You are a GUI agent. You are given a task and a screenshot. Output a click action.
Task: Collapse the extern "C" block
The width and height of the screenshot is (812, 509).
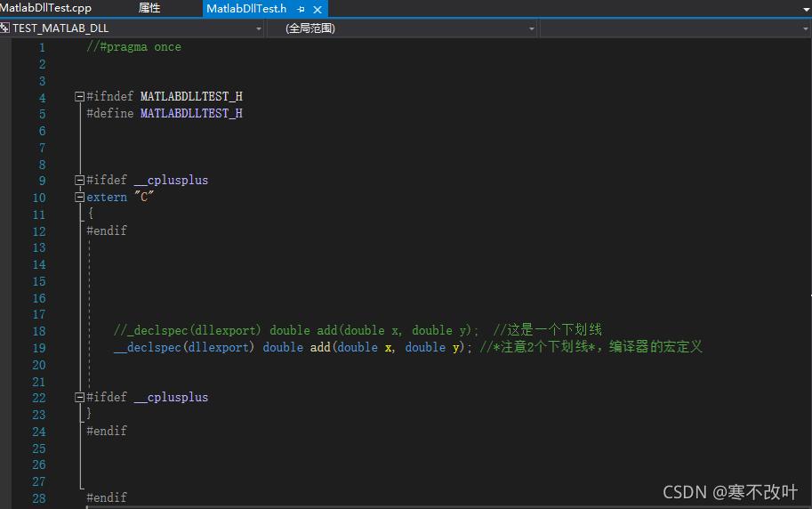pos(80,197)
